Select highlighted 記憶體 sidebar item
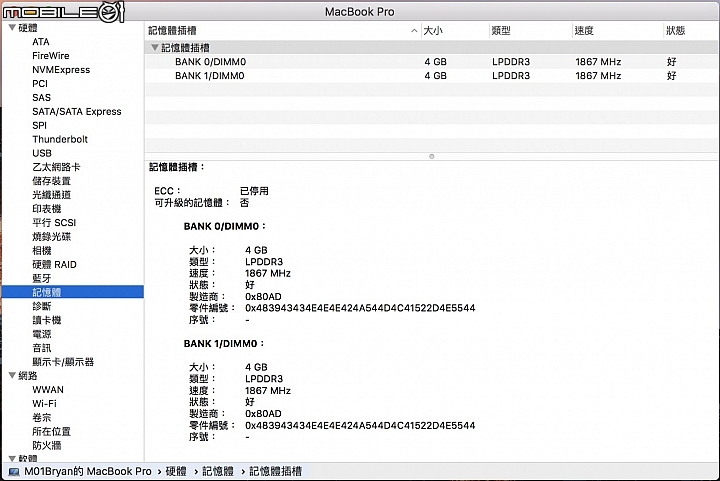720x481 pixels. (73, 292)
